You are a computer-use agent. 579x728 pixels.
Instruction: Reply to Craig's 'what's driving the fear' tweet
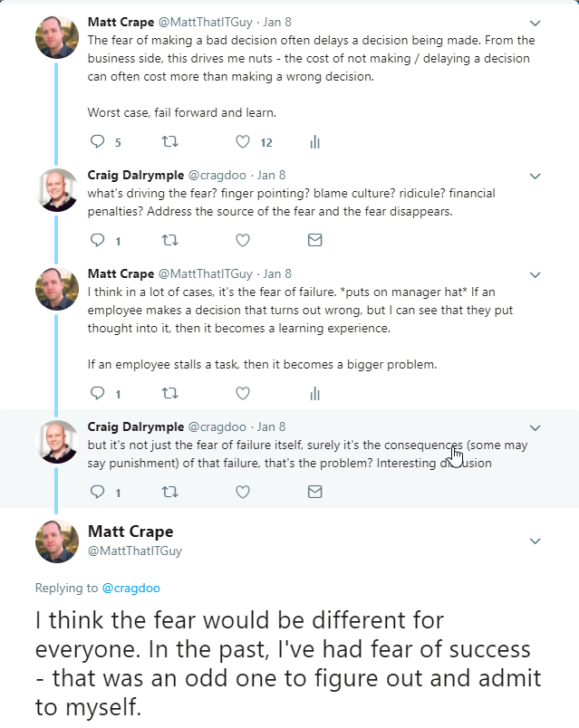99,241
